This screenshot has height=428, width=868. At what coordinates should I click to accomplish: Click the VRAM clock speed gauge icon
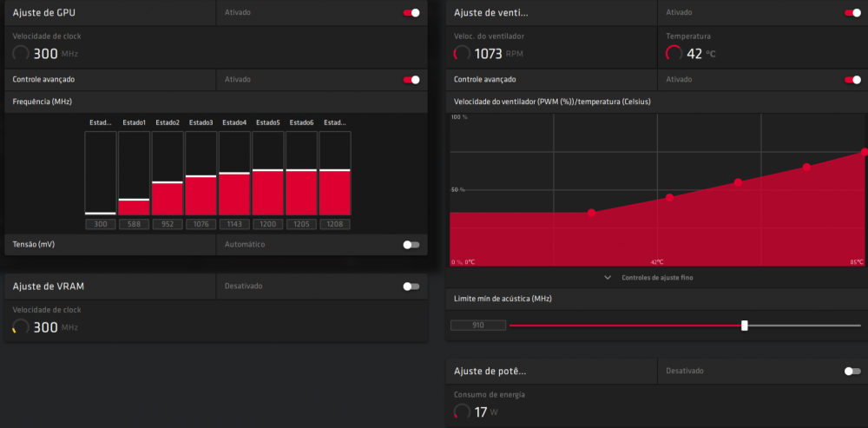tap(22, 327)
